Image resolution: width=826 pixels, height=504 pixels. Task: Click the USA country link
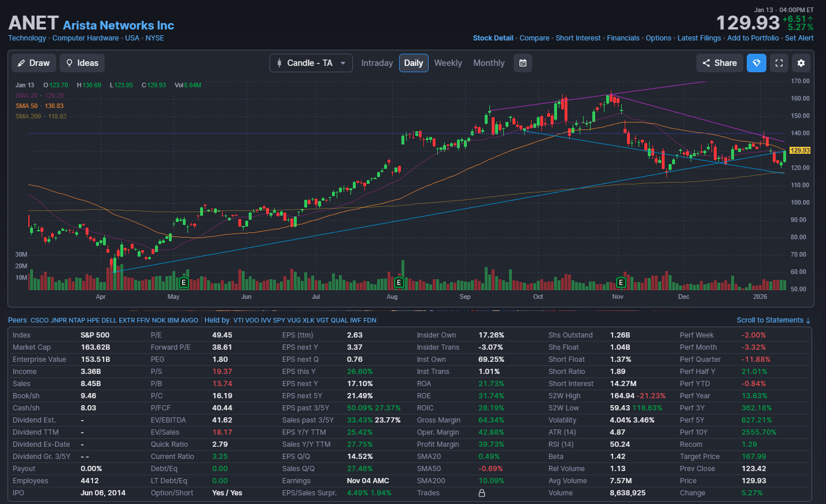click(132, 38)
